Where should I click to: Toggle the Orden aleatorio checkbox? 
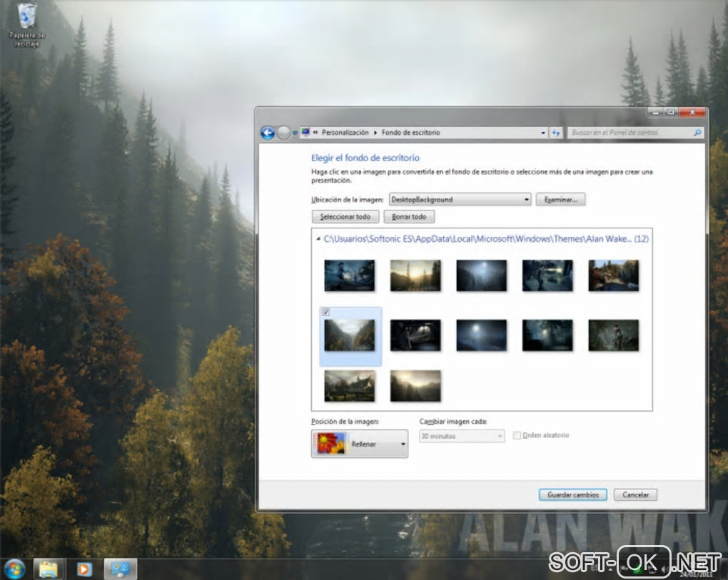tap(517, 435)
